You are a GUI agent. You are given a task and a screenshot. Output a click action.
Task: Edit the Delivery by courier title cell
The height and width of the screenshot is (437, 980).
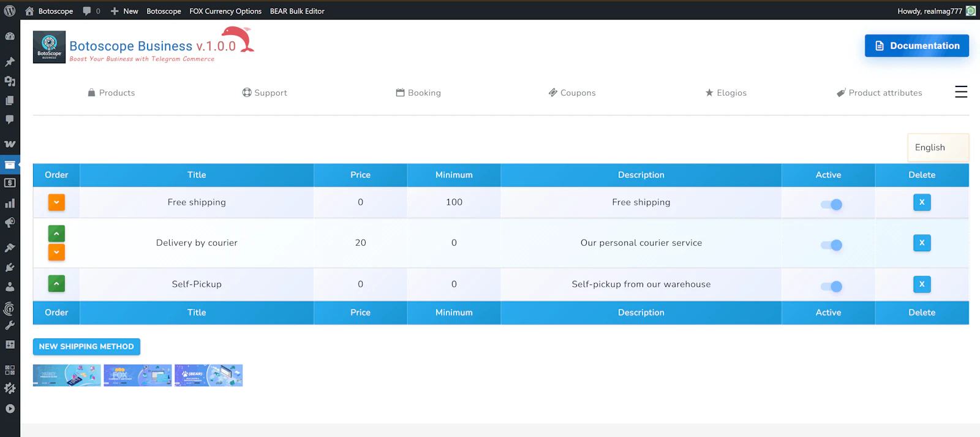[197, 243]
